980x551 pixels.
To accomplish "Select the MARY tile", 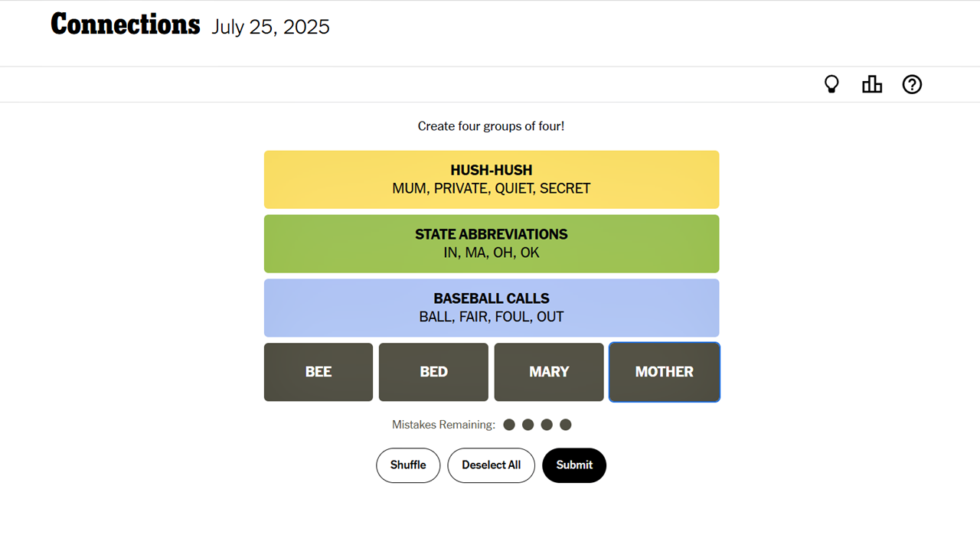I will click(548, 372).
